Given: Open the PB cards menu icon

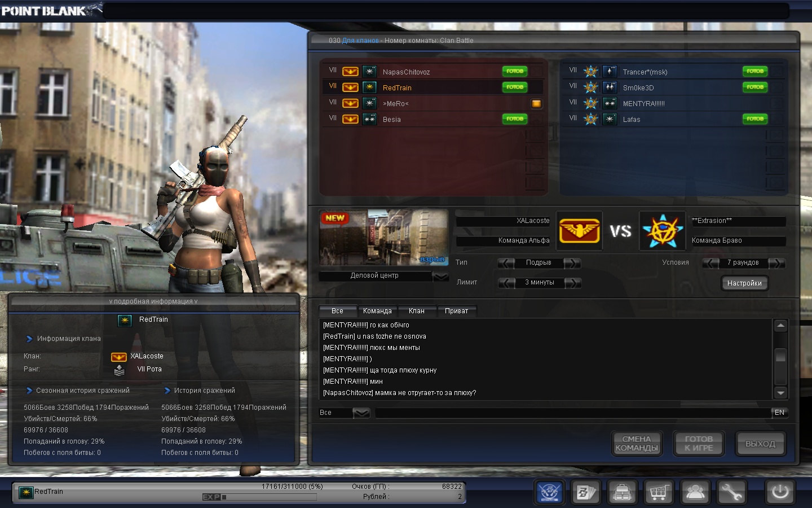Looking at the screenshot, I should point(585,492).
